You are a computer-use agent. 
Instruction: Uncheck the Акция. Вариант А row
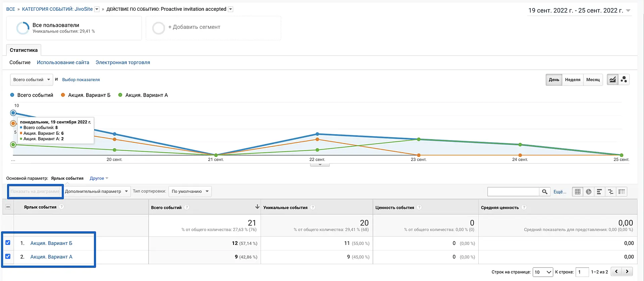tap(8, 257)
